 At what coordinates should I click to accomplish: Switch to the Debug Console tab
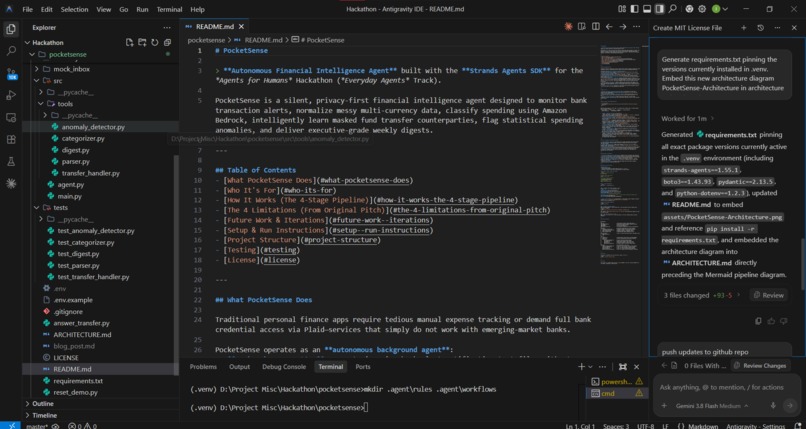pyautogui.click(x=284, y=367)
